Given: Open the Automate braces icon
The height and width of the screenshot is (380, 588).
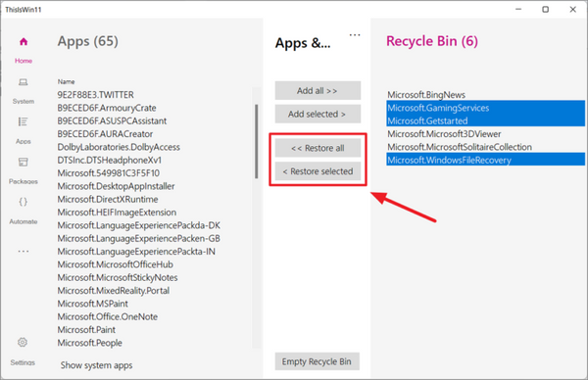Looking at the screenshot, I should [x=24, y=202].
